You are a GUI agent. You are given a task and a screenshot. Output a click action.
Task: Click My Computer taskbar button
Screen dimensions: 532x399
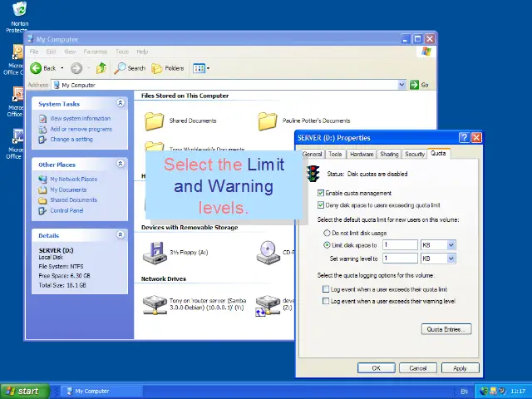coord(101,392)
